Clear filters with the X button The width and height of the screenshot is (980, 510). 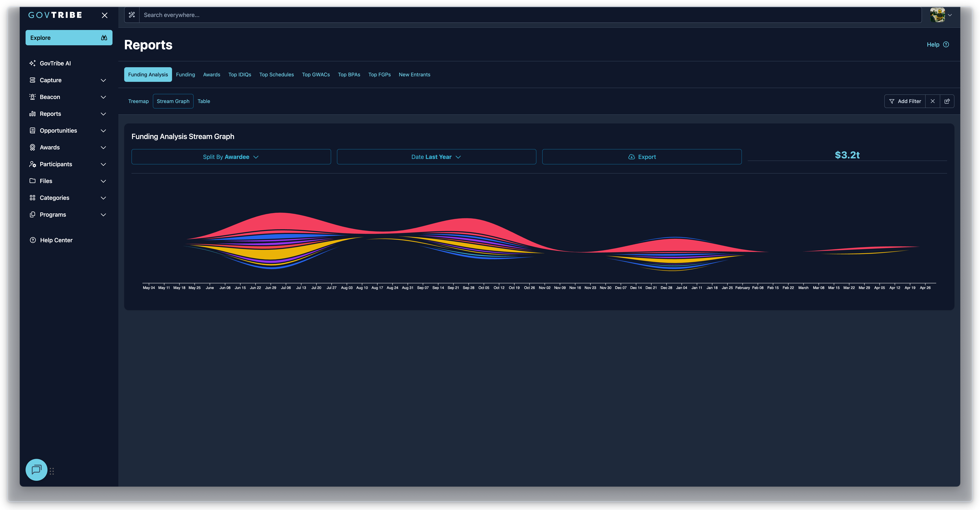pyautogui.click(x=933, y=101)
